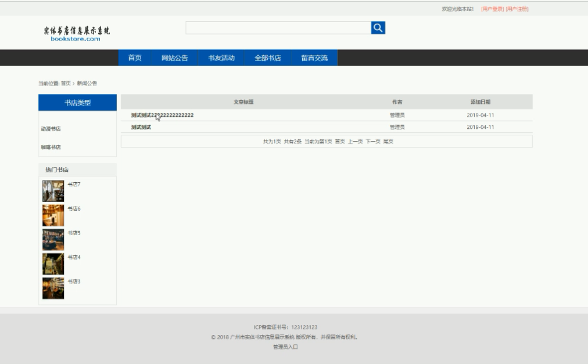588x364 pixels.
Task: Click the 书店6 text link
Action: [x=74, y=209]
